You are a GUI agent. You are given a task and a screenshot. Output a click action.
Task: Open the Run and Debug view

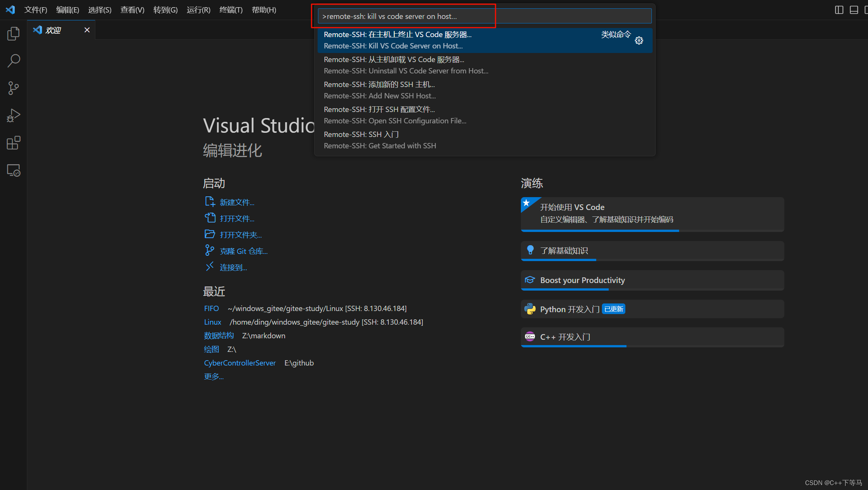click(13, 115)
